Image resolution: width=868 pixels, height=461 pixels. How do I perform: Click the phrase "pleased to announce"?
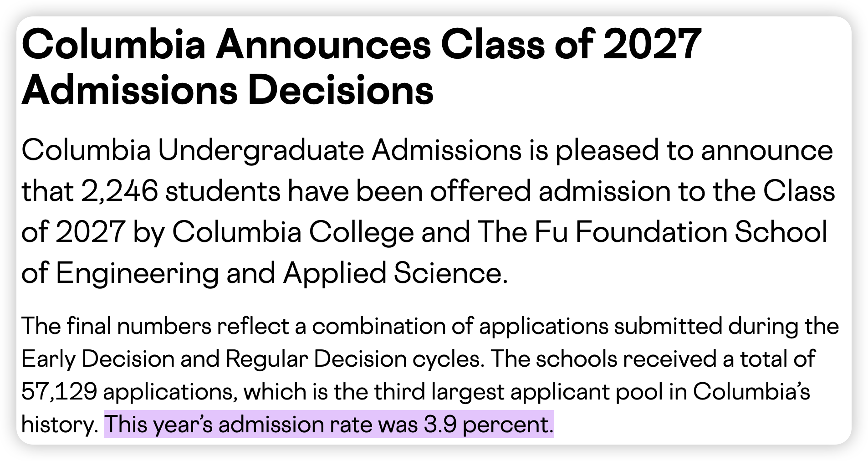694,151
